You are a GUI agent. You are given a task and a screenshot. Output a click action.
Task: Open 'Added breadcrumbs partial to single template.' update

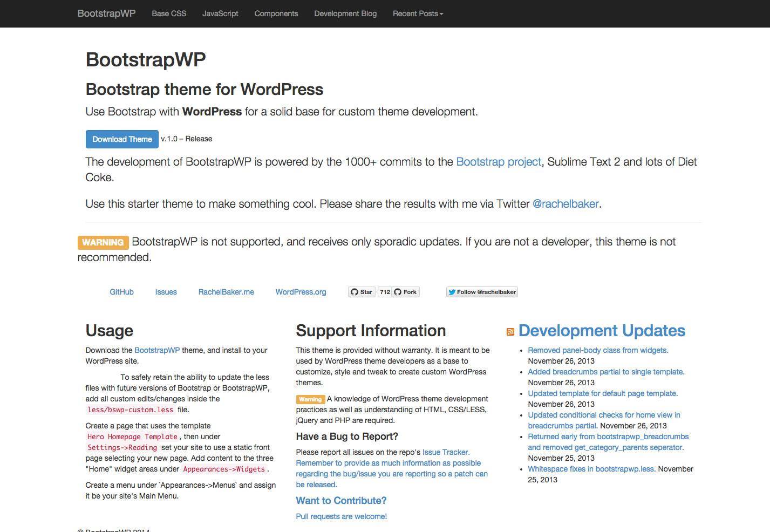tap(606, 372)
